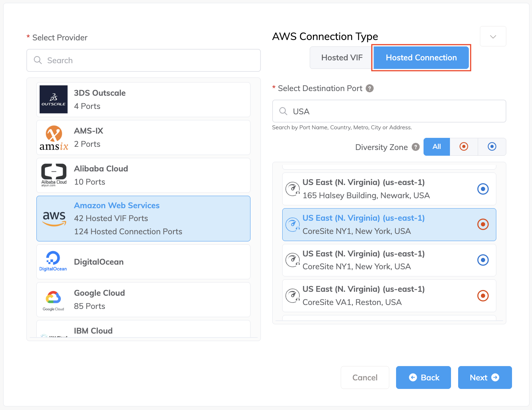The image size is (532, 410).
Task: Click the Newark Halsey Building port speed icon
Action: tap(293, 189)
